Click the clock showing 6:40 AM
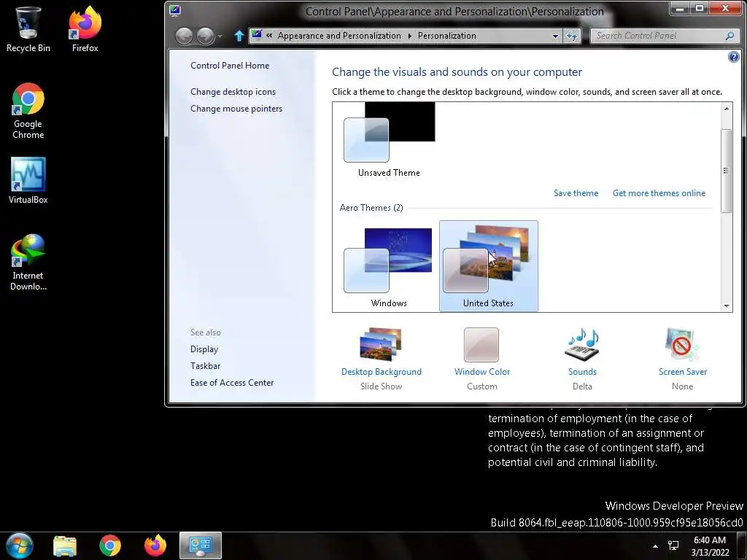This screenshot has width=747, height=560. point(710,546)
